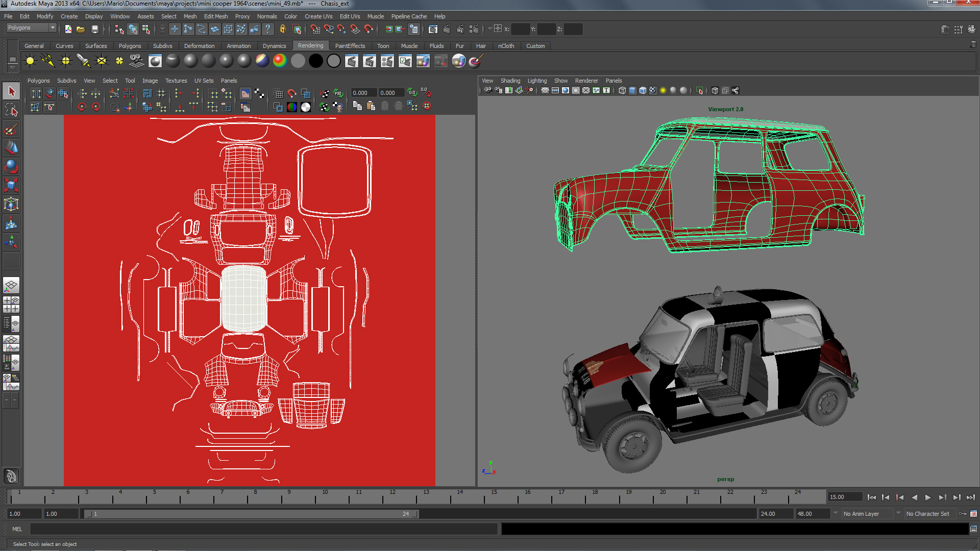The image size is (980, 551).
Task: Create a spot light from shelf
Action: pos(83,61)
